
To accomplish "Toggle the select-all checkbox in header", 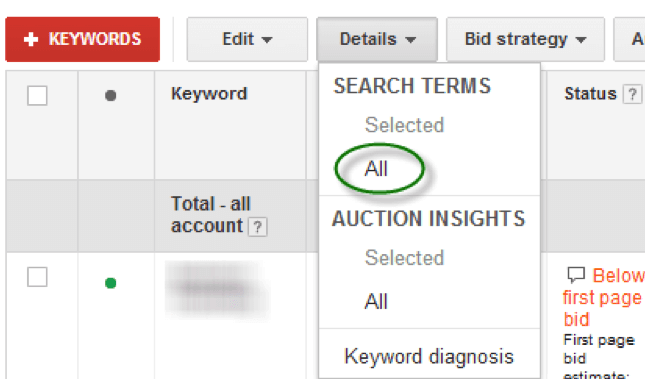I will click(x=37, y=95).
